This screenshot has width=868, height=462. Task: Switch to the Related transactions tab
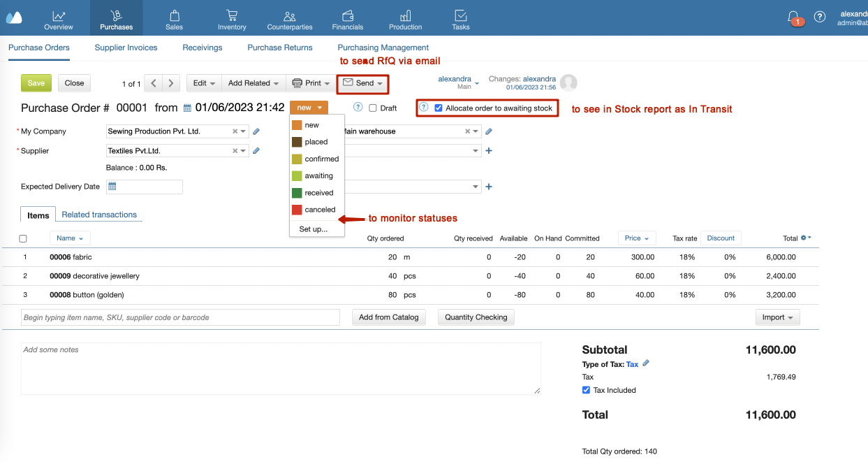(99, 215)
